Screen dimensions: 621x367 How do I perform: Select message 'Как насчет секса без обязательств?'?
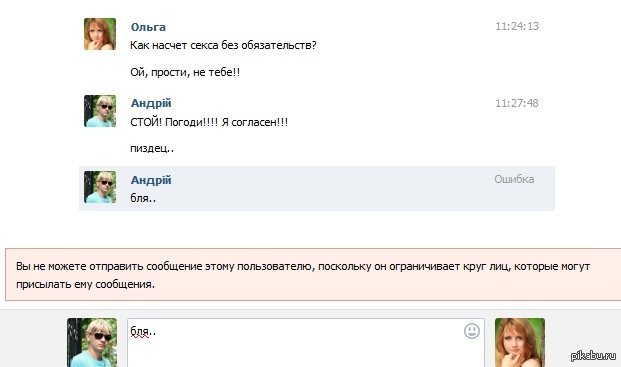tap(223, 46)
